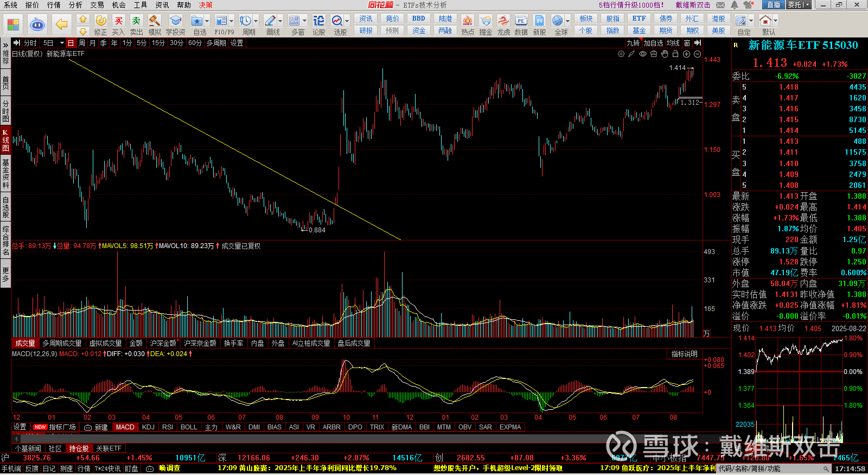Viewport: 868px width, 475px height.
Task: Expand dropdown arrow next to F10/F9 icon
Action: tap(232, 21)
